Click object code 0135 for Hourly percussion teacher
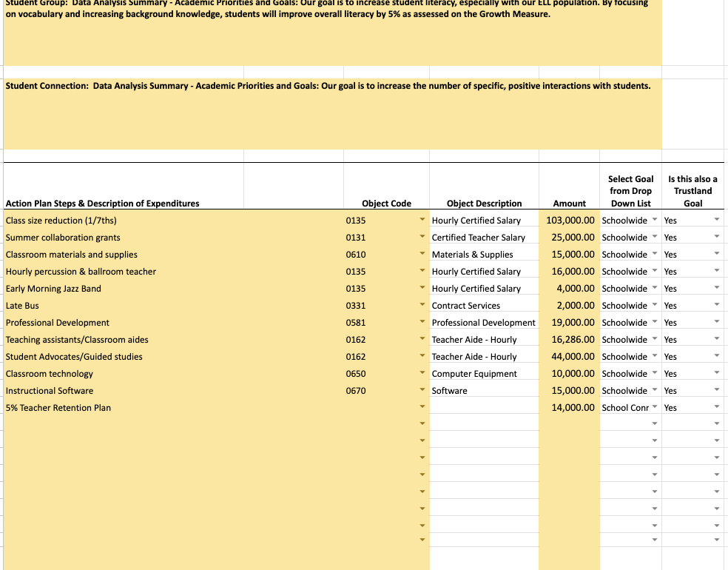Screen dimensions: 728x570 coord(356,271)
